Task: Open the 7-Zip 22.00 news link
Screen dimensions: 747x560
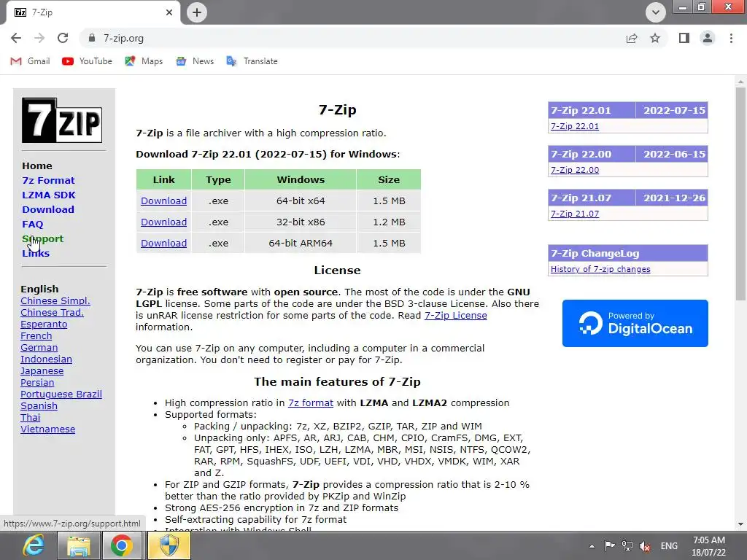Action: tap(575, 170)
